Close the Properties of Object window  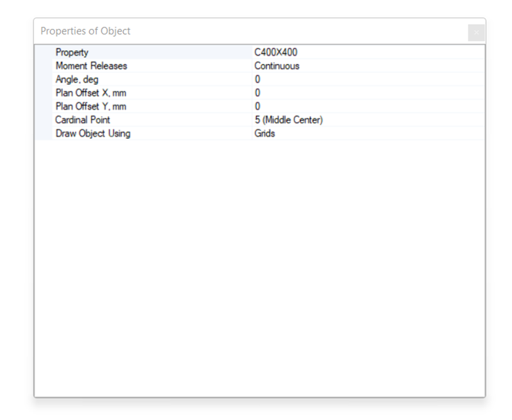click(x=476, y=33)
